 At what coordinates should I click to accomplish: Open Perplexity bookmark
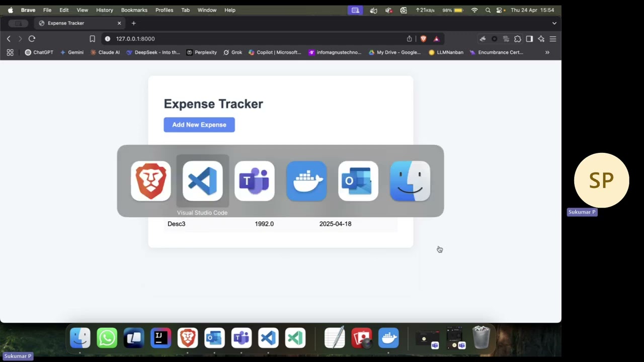pyautogui.click(x=201, y=52)
